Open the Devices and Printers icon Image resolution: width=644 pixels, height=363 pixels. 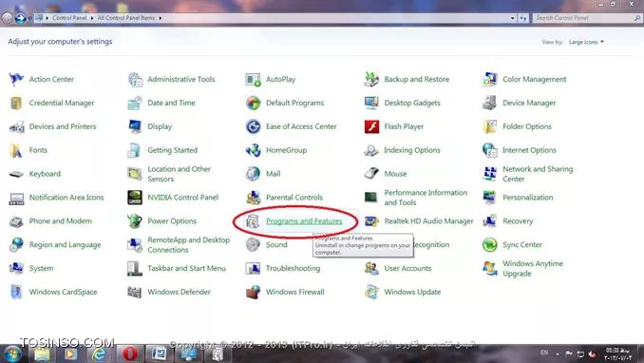[16, 126]
